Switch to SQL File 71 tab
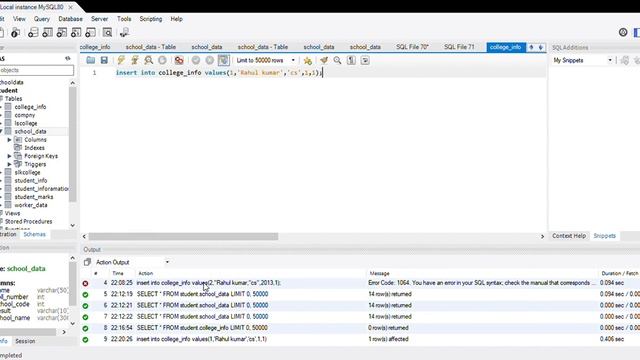Screen dimensions: 640x360 click(459, 47)
